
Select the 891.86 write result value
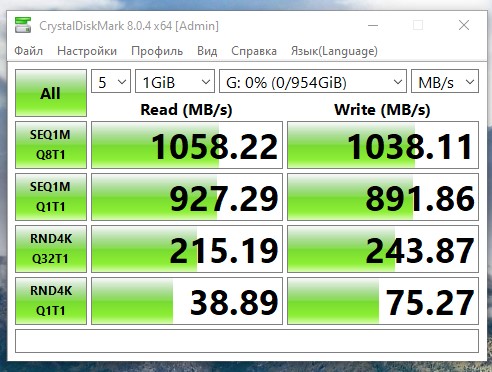(383, 197)
